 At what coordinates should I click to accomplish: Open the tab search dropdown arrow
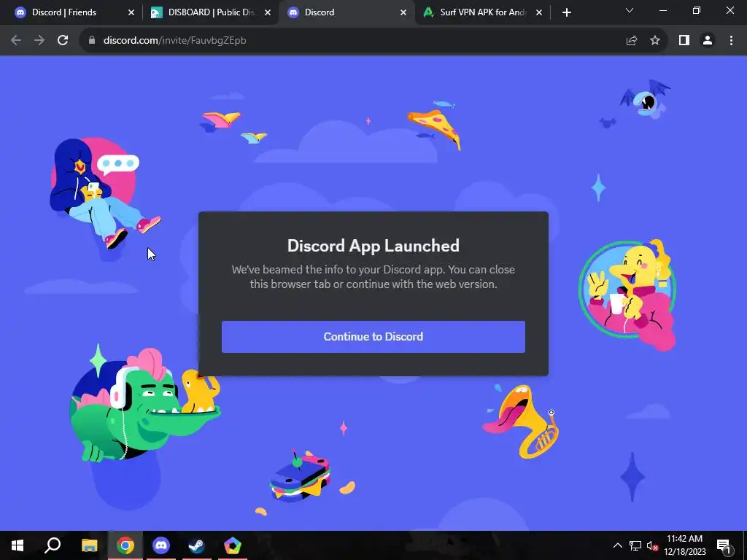[x=630, y=10]
